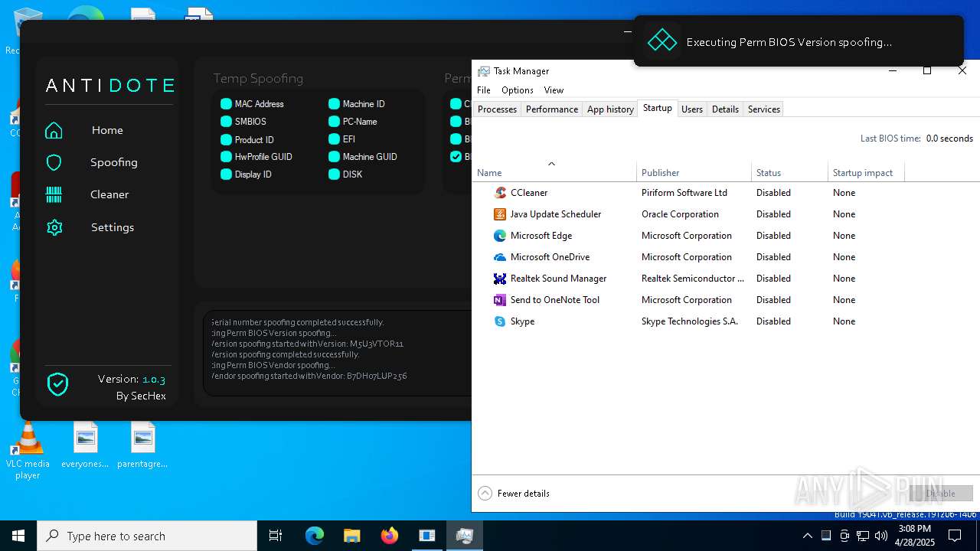Switch to the Performance tab
This screenshot has height=551, width=980.
[x=551, y=109]
